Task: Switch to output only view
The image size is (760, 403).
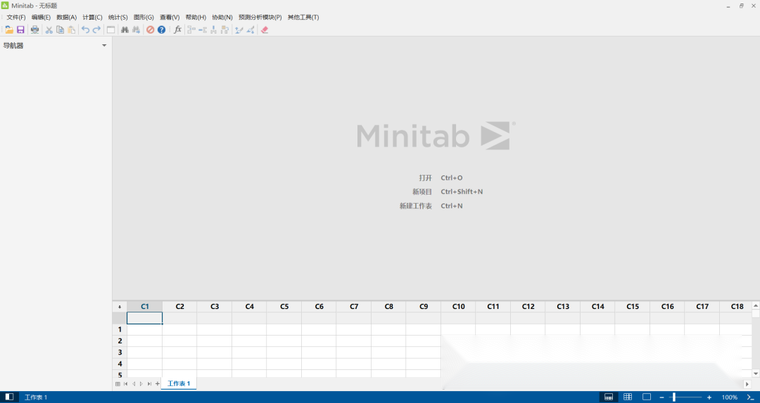Action: [647, 397]
